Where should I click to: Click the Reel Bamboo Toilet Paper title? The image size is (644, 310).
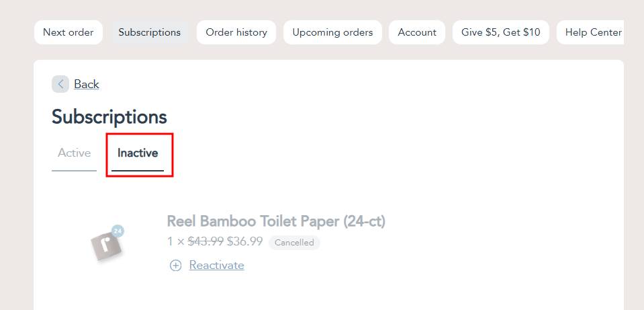[276, 222]
